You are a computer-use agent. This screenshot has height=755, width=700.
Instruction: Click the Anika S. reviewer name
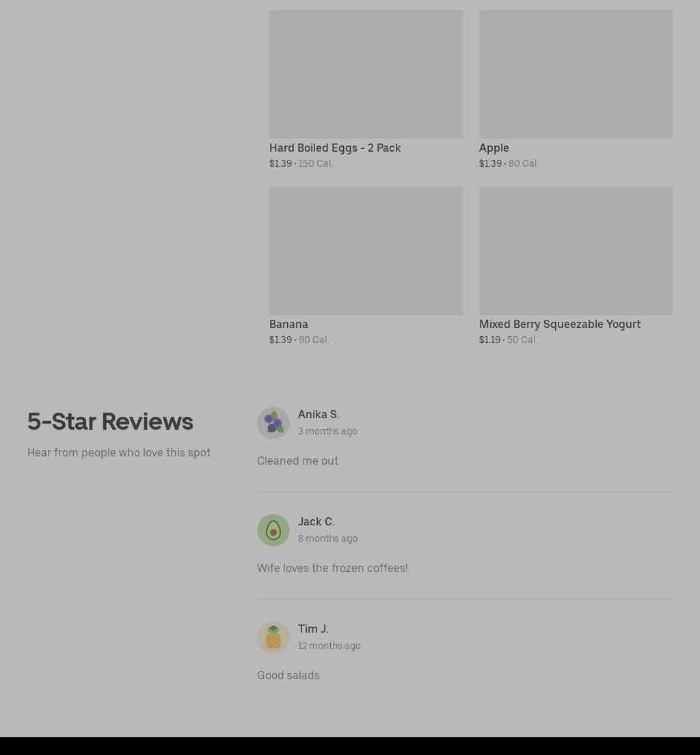319,415
